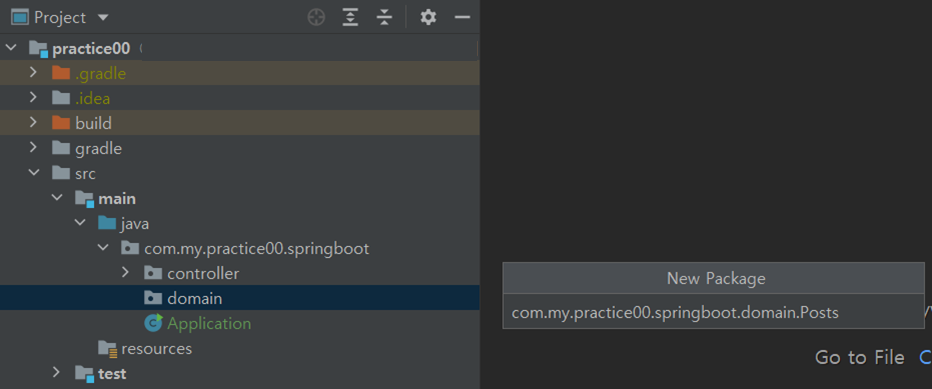Select the test tree row

240,373
